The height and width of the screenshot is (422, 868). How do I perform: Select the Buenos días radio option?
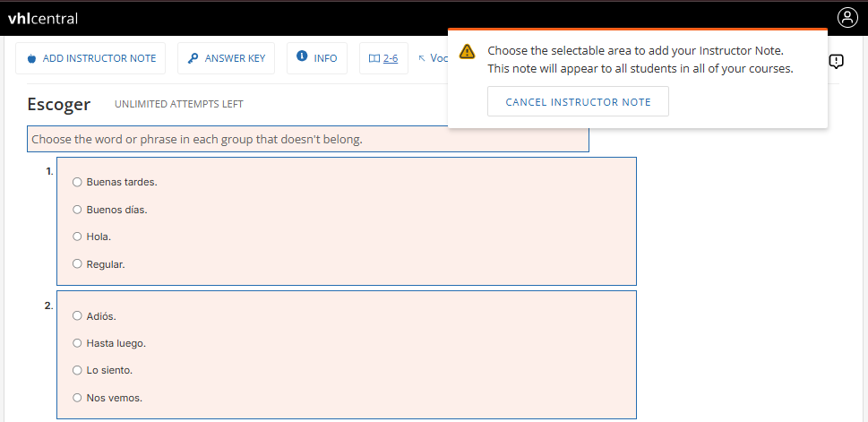(x=77, y=210)
